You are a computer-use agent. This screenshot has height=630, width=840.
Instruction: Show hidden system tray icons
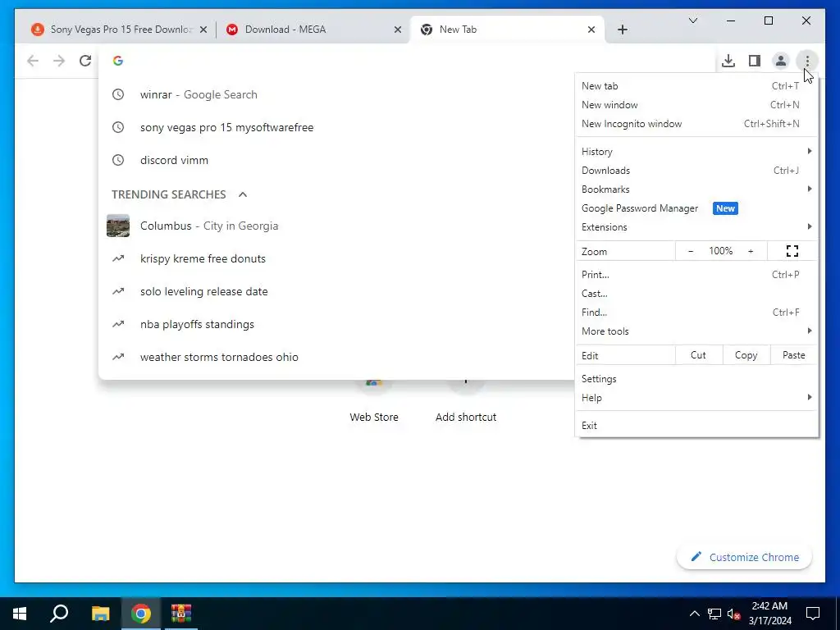pyautogui.click(x=694, y=614)
